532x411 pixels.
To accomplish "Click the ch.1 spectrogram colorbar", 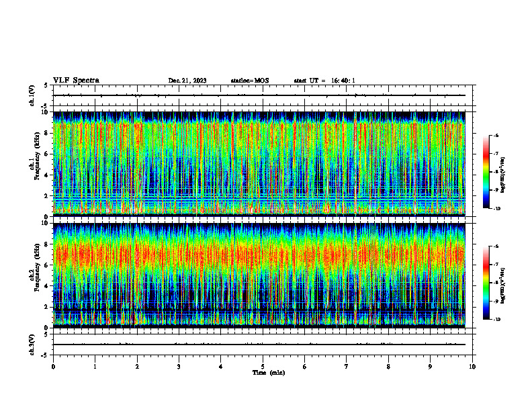I will (x=486, y=172).
